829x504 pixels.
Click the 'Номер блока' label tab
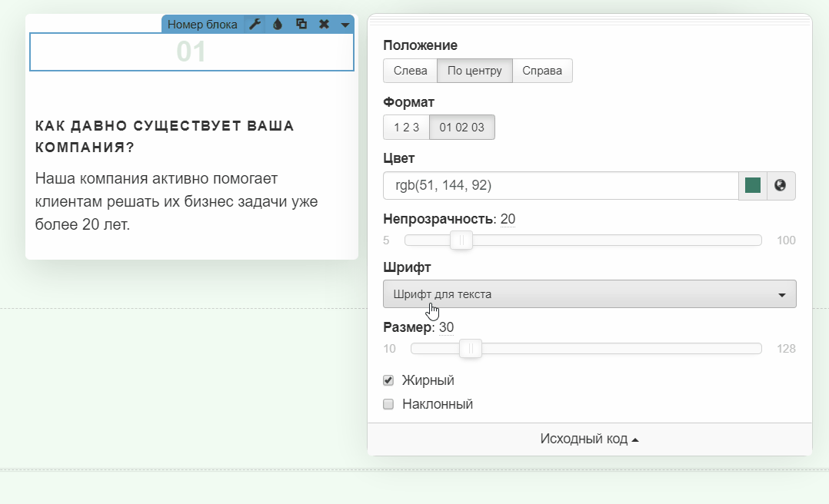pos(202,24)
